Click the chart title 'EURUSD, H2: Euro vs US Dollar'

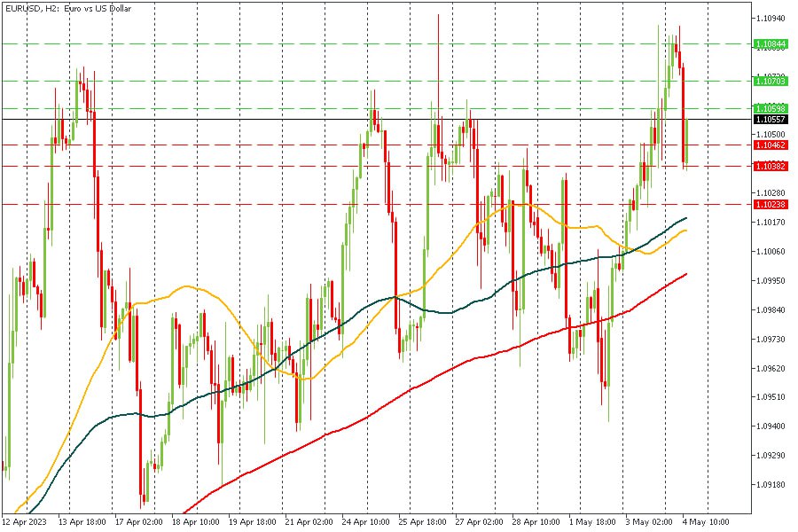[x=68, y=9]
